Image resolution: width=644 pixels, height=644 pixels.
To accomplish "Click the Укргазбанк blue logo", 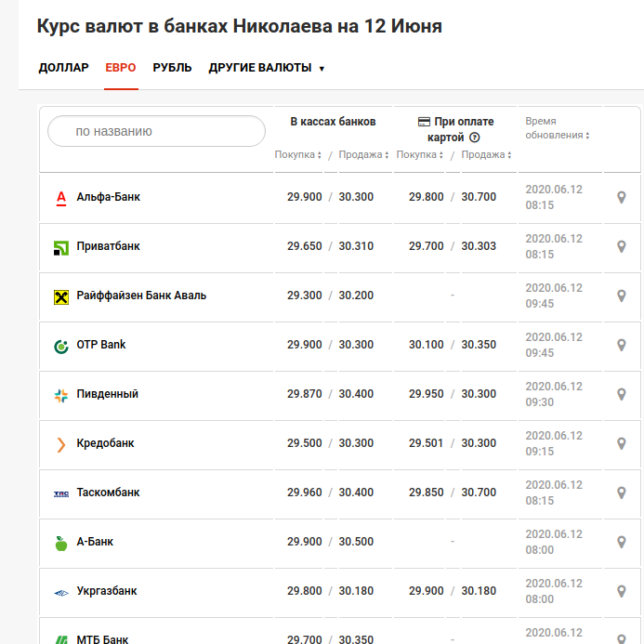I will coord(61,593).
